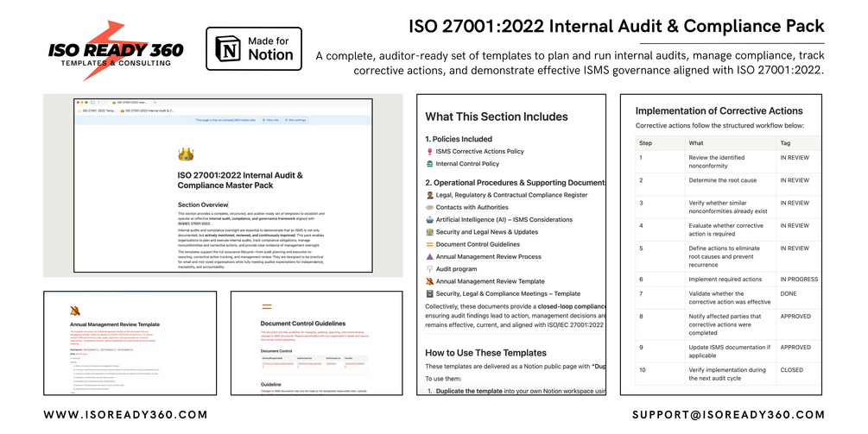Click the Contacts with Authorities icon
Image resolution: width=868 pixels, height=434 pixels.
pyautogui.click(x=429, y=207)
